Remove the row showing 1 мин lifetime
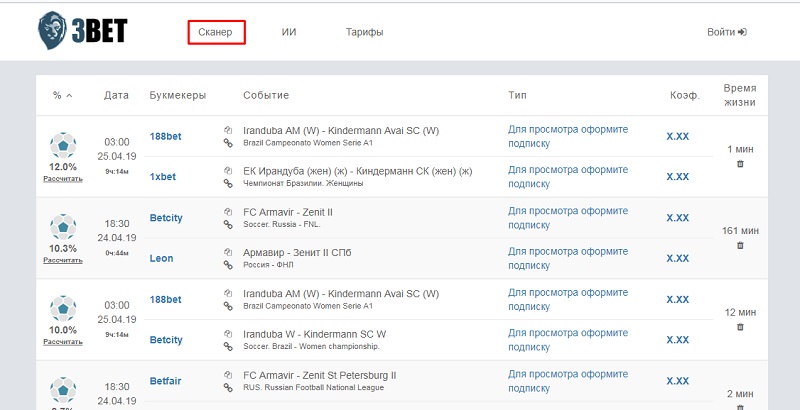The height and width of the screenshot is (410, 800). [740, 164]
